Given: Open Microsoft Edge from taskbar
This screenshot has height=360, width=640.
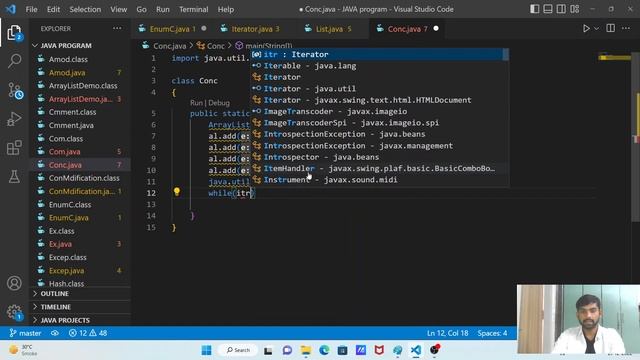Looking at the screenshot, I should (x=324, y=350).
